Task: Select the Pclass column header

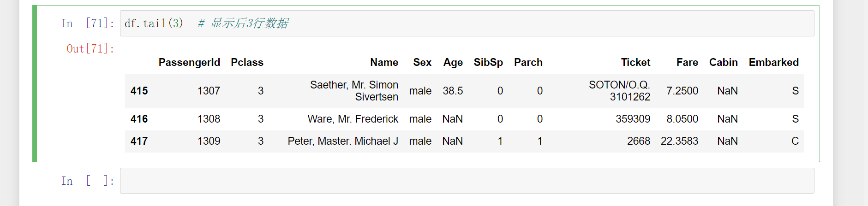Action: (247, 62)
